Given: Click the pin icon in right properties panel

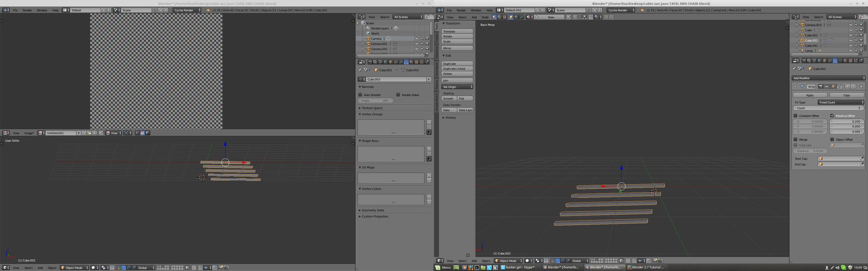Looking at the screenshot, I should (794, 69).
